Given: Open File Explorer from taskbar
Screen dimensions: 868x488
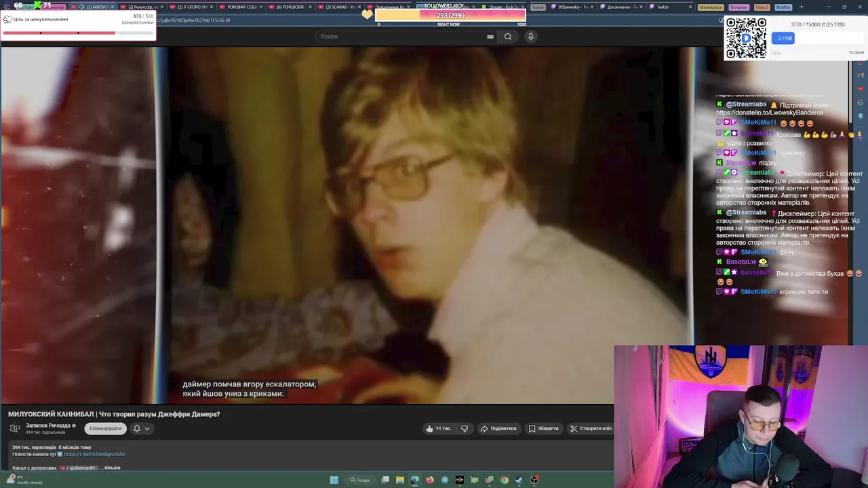Looking at the screenshot, I should click(x=400, y=480).
